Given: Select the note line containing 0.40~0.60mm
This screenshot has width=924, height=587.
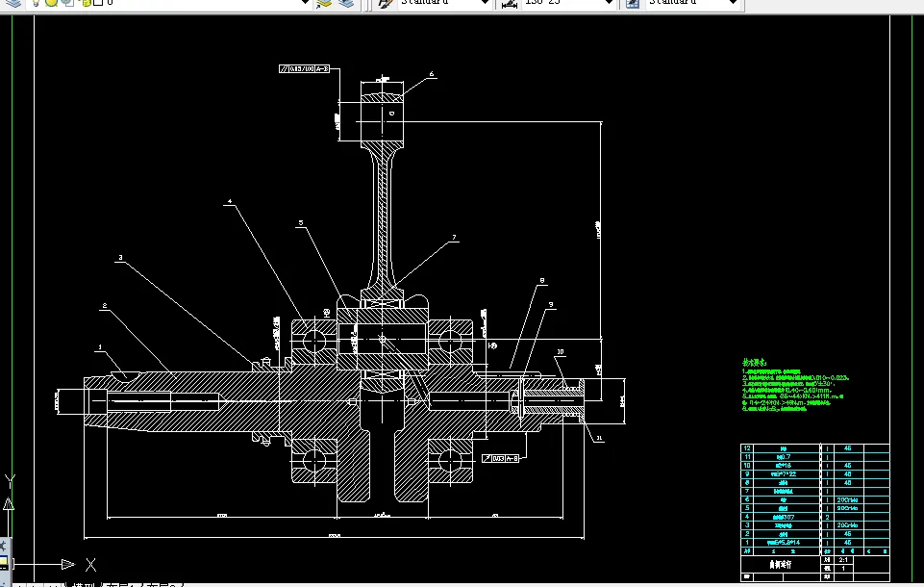Looking at the screenshot, I should click(787, 390).
